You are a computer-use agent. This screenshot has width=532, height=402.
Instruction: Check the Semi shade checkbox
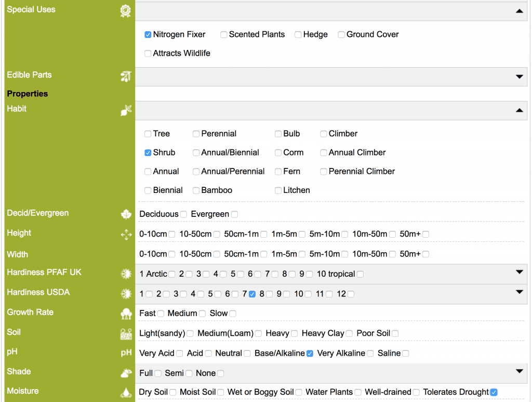point(189,373)
